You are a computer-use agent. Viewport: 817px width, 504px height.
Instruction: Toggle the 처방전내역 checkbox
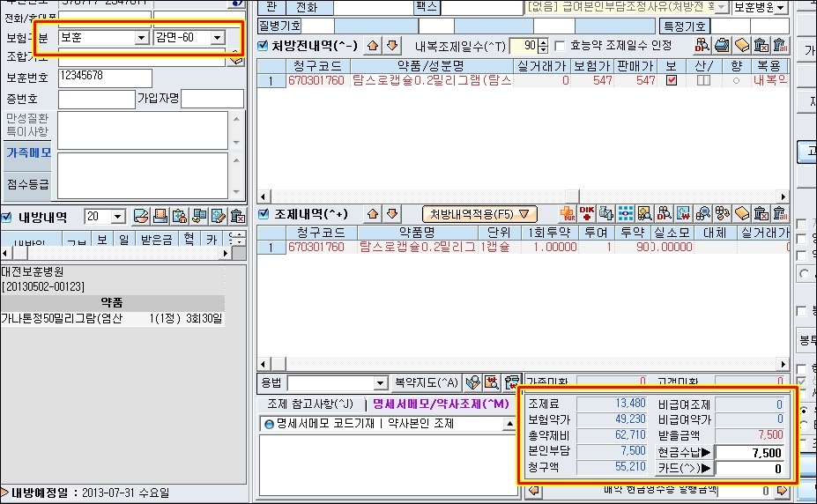tap(263, 45)
